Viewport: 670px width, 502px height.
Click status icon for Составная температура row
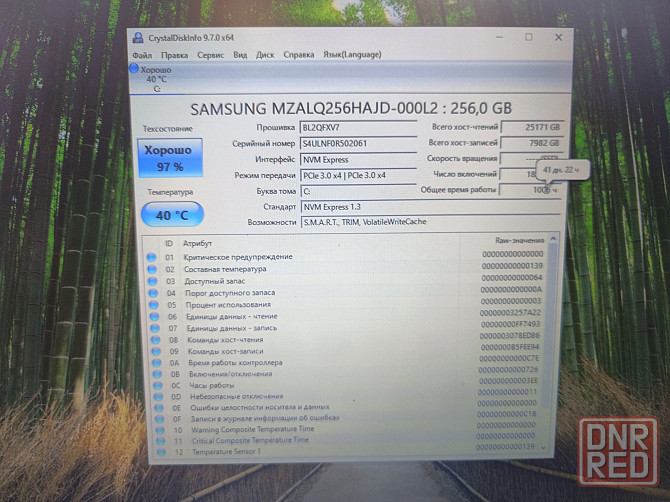point(152,269)
